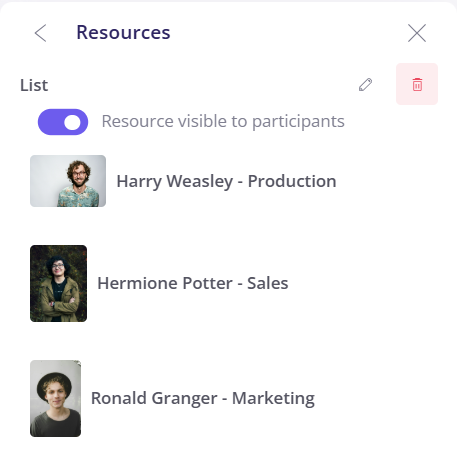Select the Ronald Granger name text

(x=154, y=398)
